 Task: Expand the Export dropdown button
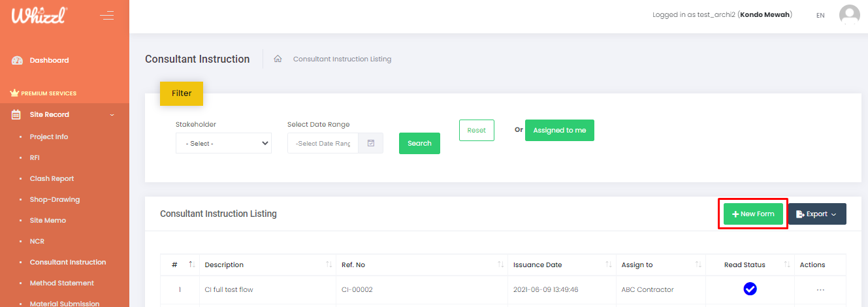(817, 214)
